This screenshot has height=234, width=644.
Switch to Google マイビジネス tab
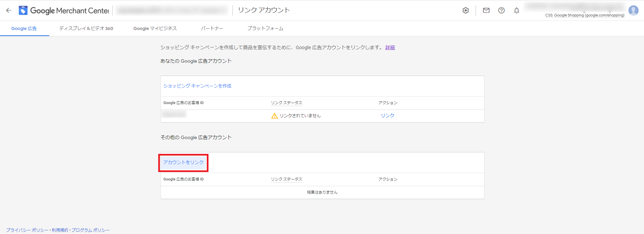click(155, 29)
